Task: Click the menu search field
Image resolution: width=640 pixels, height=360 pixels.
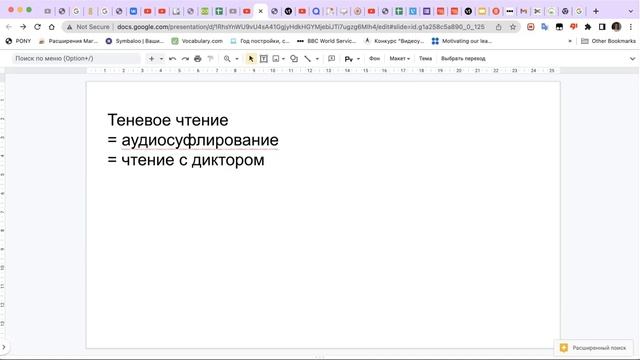Action: [x=76, y=58]
